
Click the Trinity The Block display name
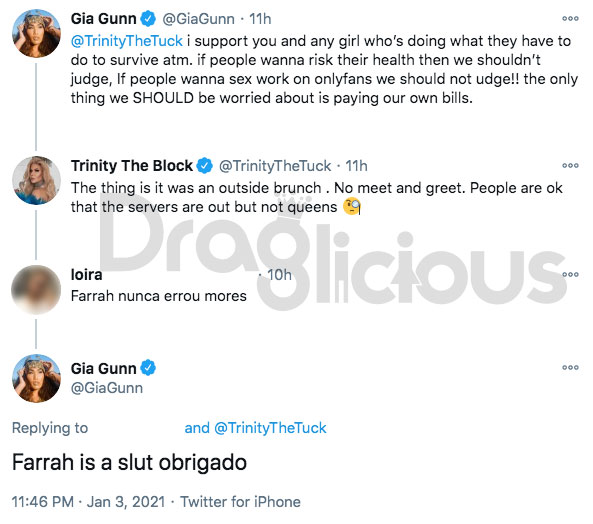point(132,166)
